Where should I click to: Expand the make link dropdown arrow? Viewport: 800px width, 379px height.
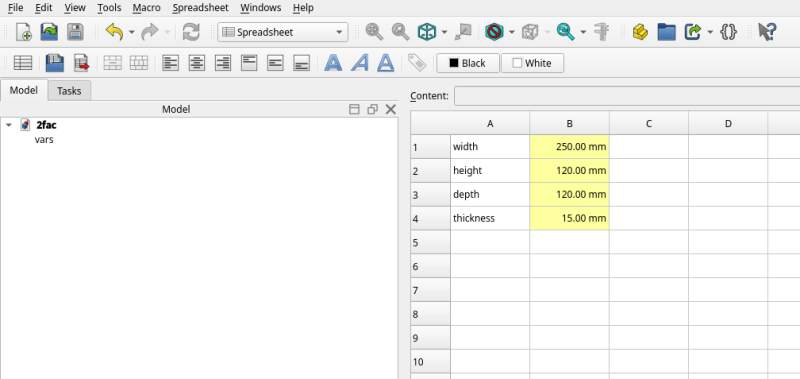point(710,32)
